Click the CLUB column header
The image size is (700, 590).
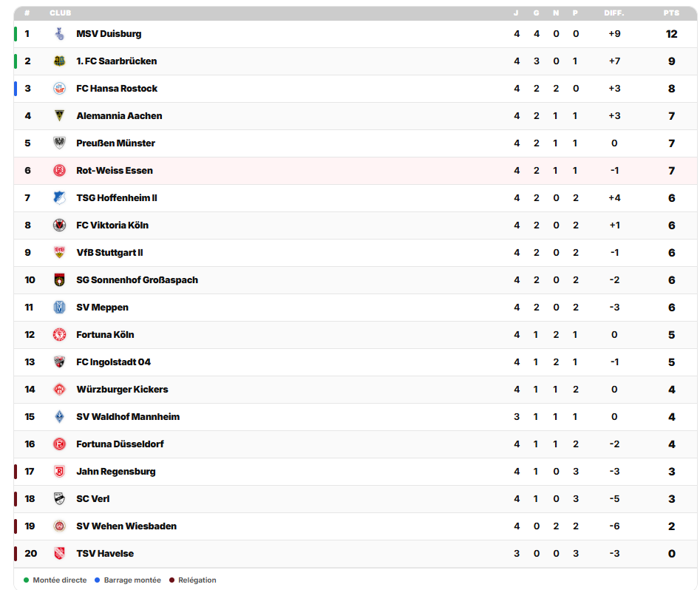coord(61,13)
